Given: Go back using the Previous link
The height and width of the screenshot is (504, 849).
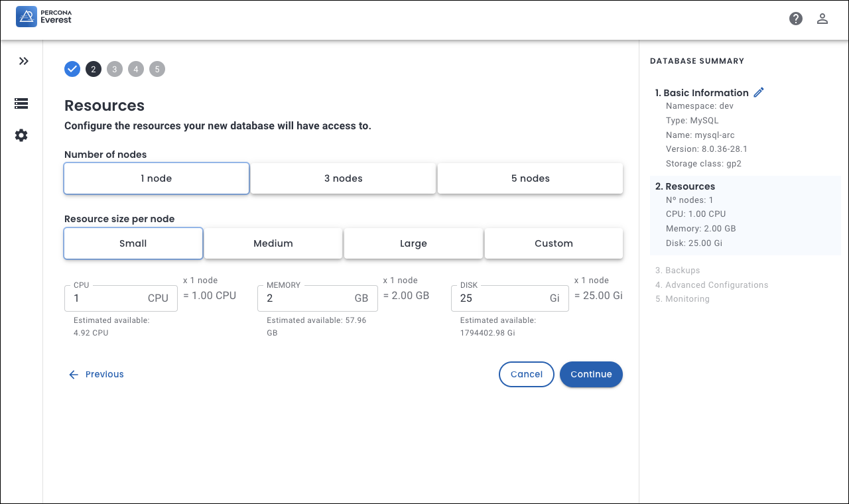Looking at the screenshot, I should 97,375.
